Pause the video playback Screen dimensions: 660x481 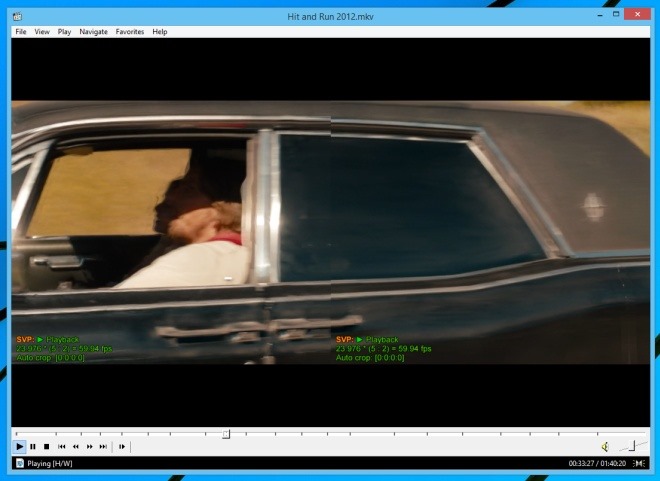point(33,446)
